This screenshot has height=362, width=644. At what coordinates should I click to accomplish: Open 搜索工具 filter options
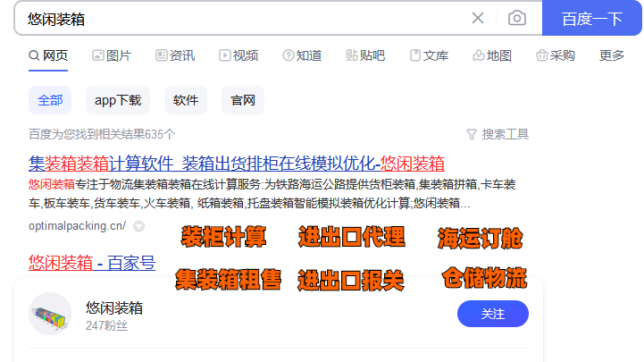tap(498, 134)
